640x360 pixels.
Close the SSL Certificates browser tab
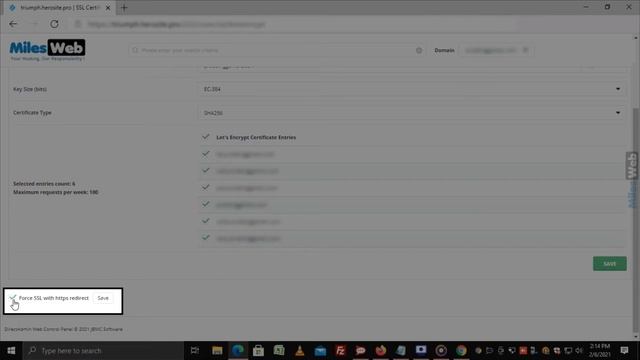(x=108, y=7)
